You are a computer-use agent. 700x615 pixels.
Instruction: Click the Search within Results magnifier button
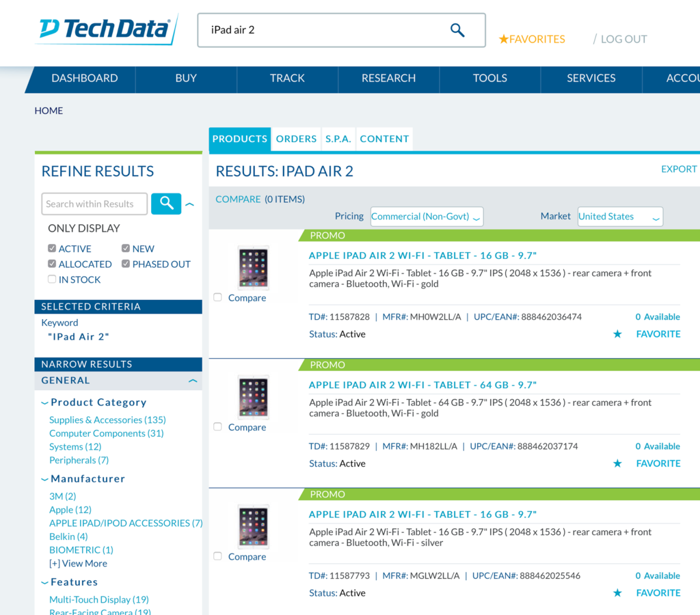click(166, 204)
